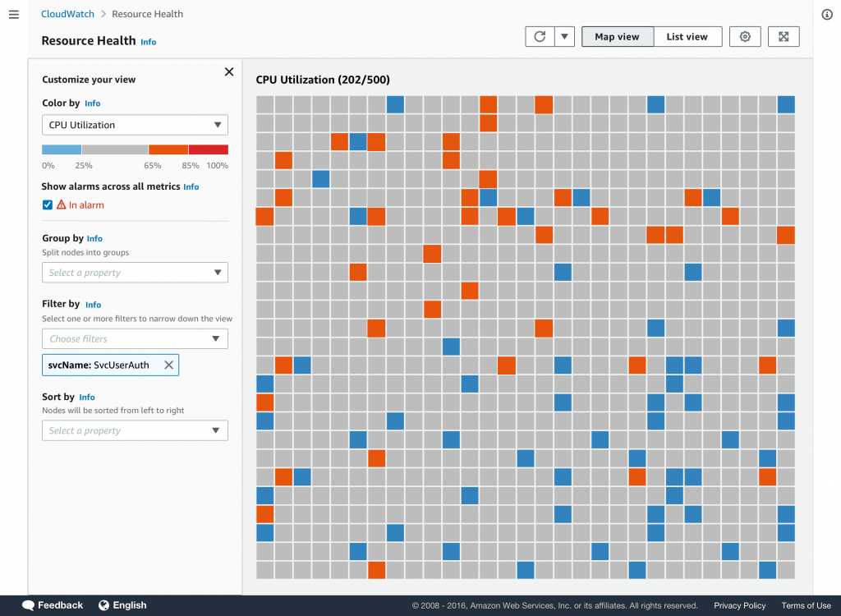Click the CPU Utilization color scale legend

(135, 149)
